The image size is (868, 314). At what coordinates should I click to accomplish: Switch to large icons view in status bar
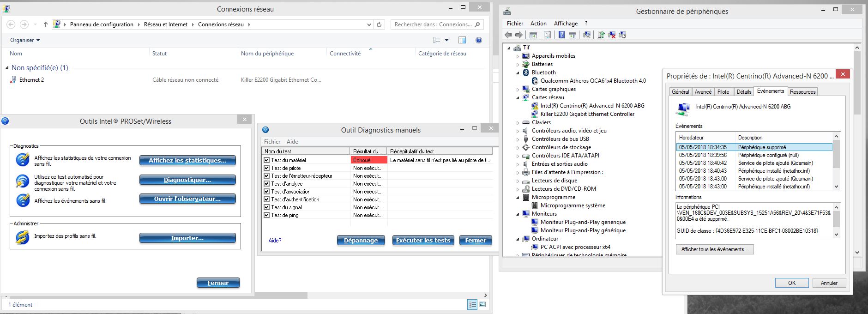(482, 304)
